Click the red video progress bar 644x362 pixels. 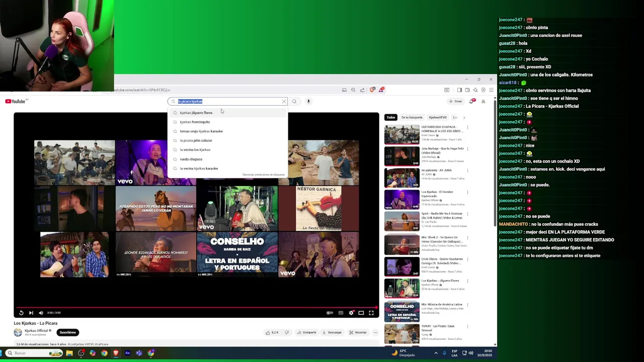click(196, 307)
